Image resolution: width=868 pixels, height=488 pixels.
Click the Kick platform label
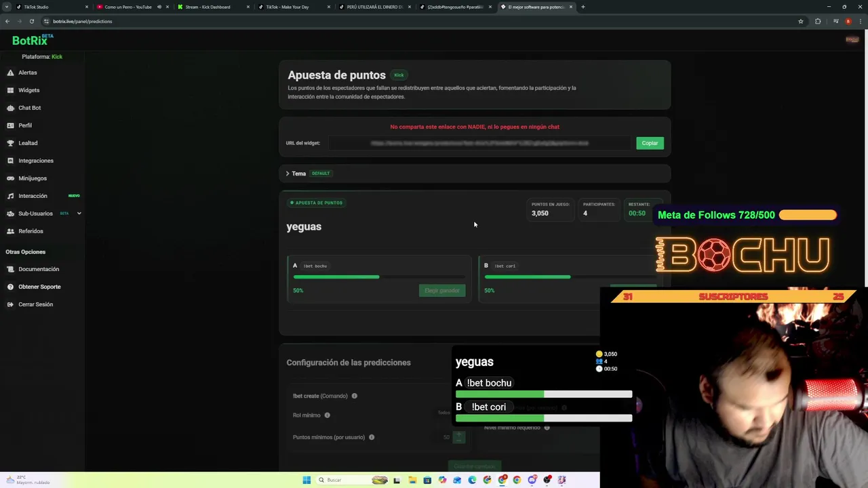tap(57, 57)
